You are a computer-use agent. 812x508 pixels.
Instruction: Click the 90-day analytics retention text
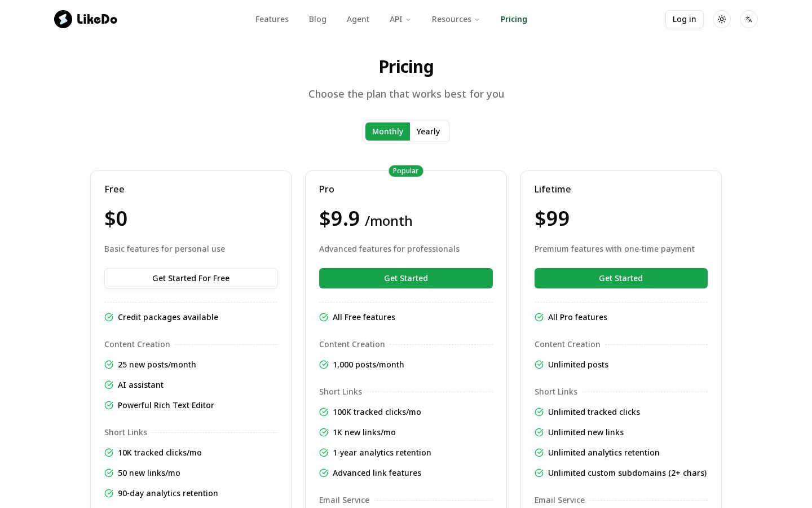coord(168,493)
